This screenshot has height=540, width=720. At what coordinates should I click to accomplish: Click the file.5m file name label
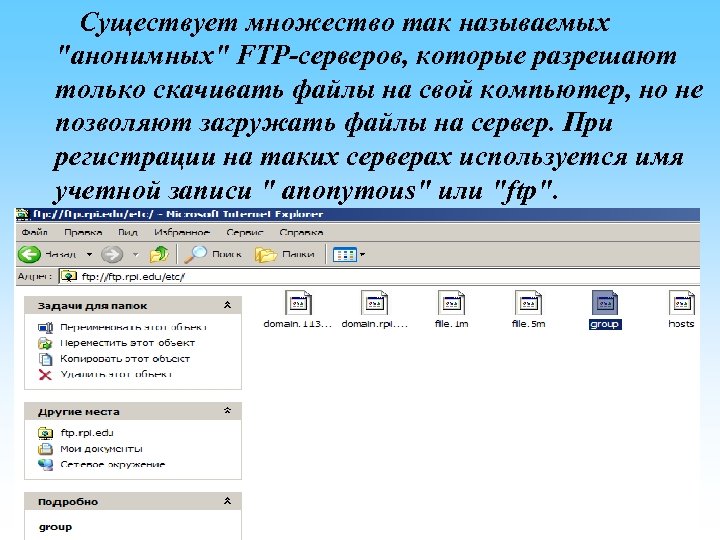[529, 324]
